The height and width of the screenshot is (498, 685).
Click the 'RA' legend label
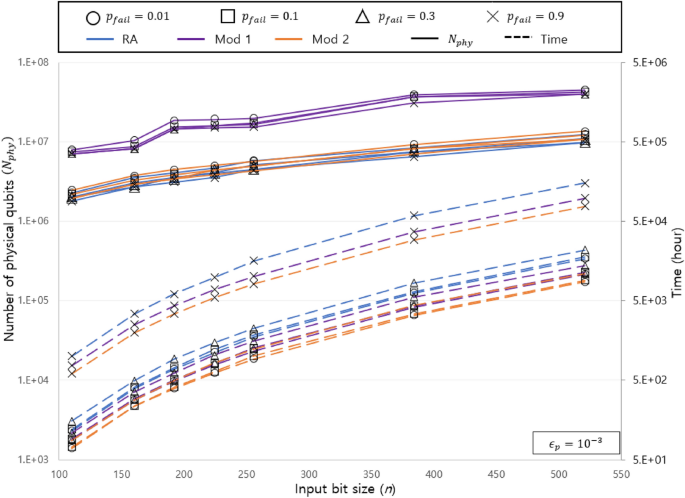point(130,39)
